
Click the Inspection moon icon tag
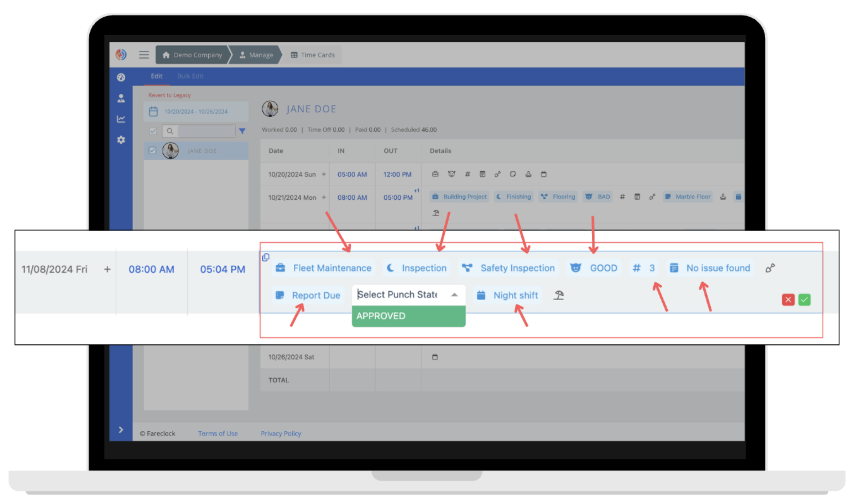(x=416, y=268)
